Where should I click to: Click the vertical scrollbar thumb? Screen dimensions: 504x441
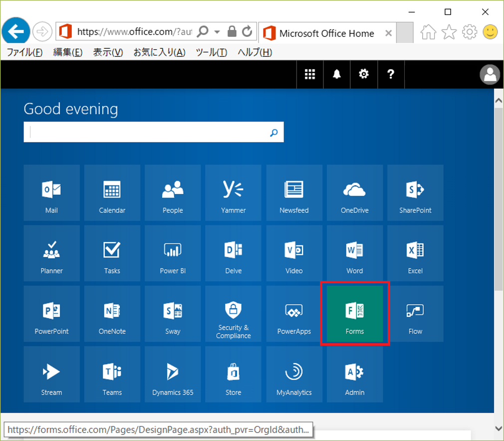point(499,199)
